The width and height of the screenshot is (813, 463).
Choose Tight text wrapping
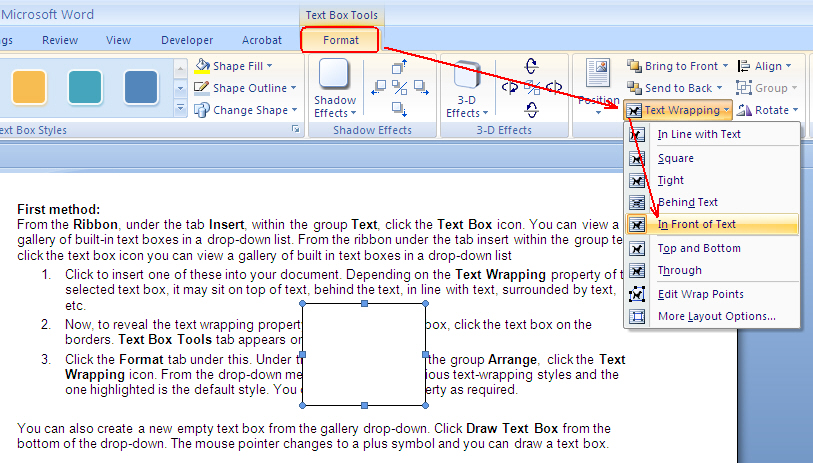point(711,180)
